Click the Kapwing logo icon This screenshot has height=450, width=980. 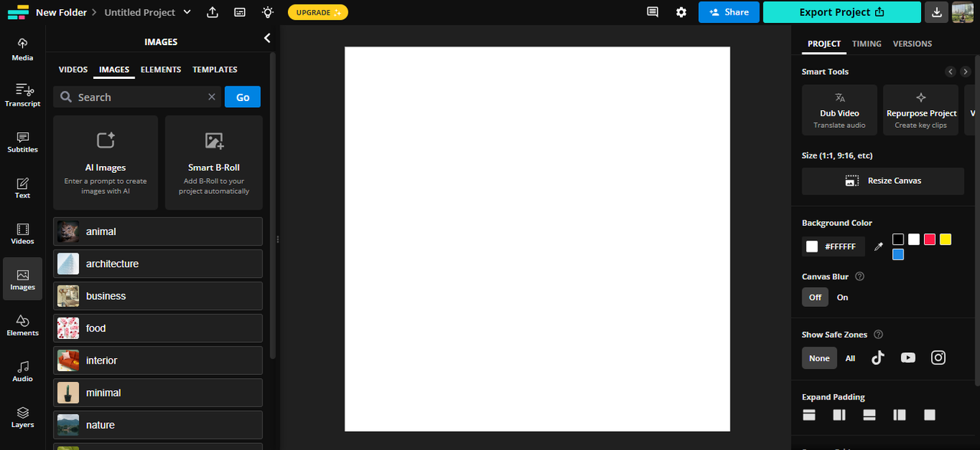[x=18, y=12]
